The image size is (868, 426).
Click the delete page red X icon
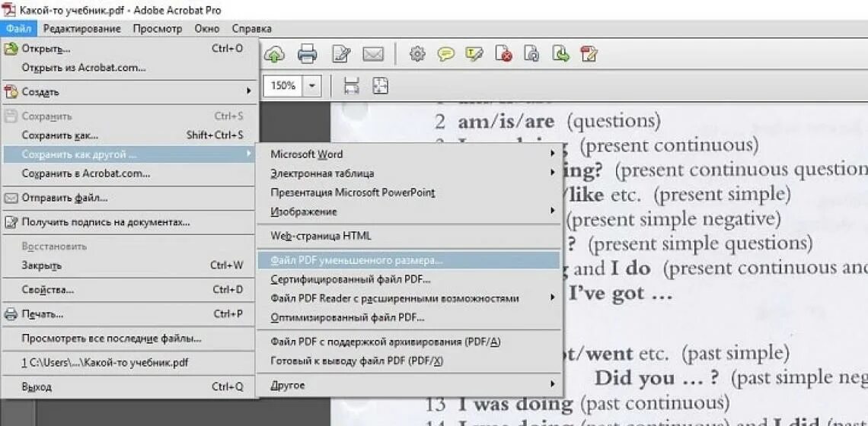point(504,54)
